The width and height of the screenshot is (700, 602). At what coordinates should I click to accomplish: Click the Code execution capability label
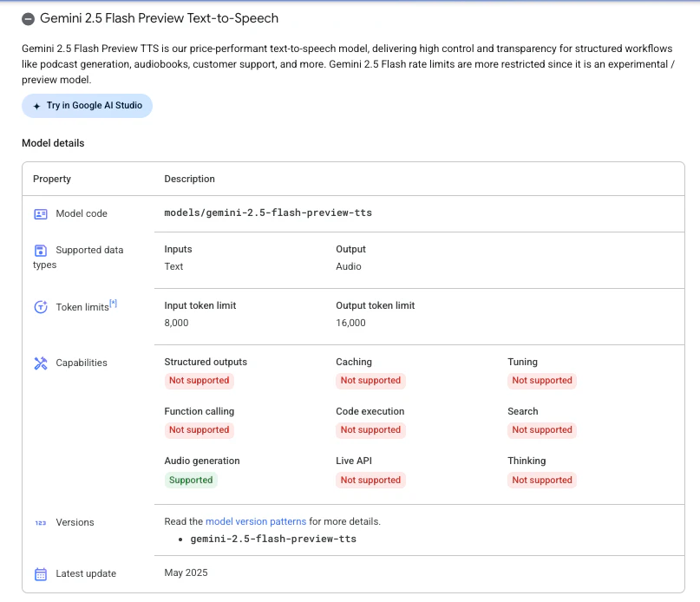click(x=370, y=412)
